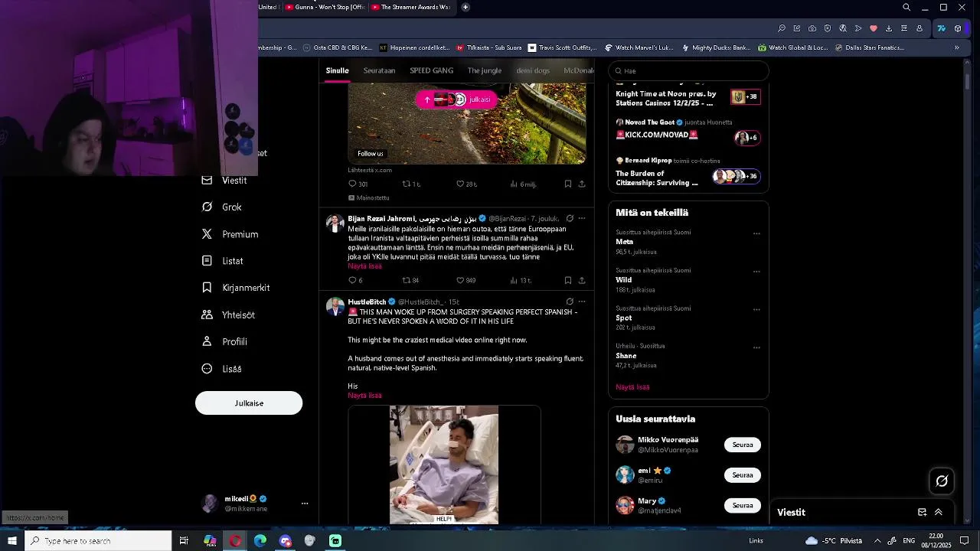This screenshot has width=980, height=551.
Task: Expand Näytä lisää on Bijan Rezai post
Action: [x=364, y=266]
